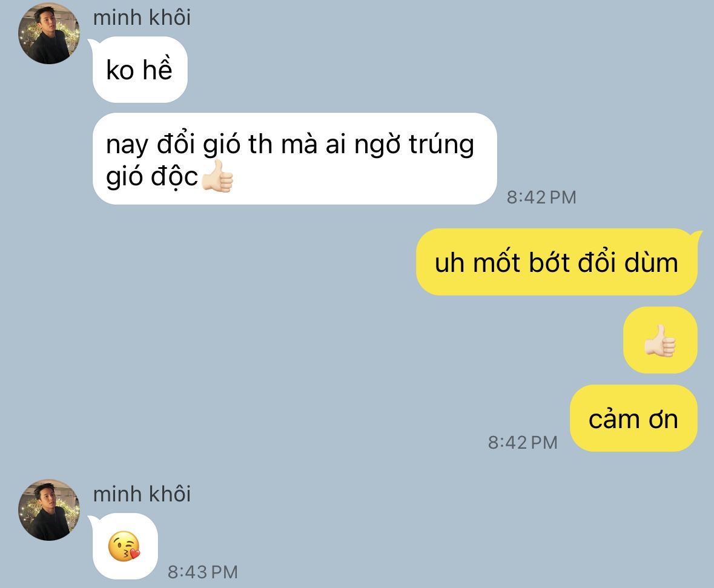Select the 'nay đổi gió th mà' message
The height and width of the screenshot is (588, 714).
pyautogui.click(x=294, y=159)
